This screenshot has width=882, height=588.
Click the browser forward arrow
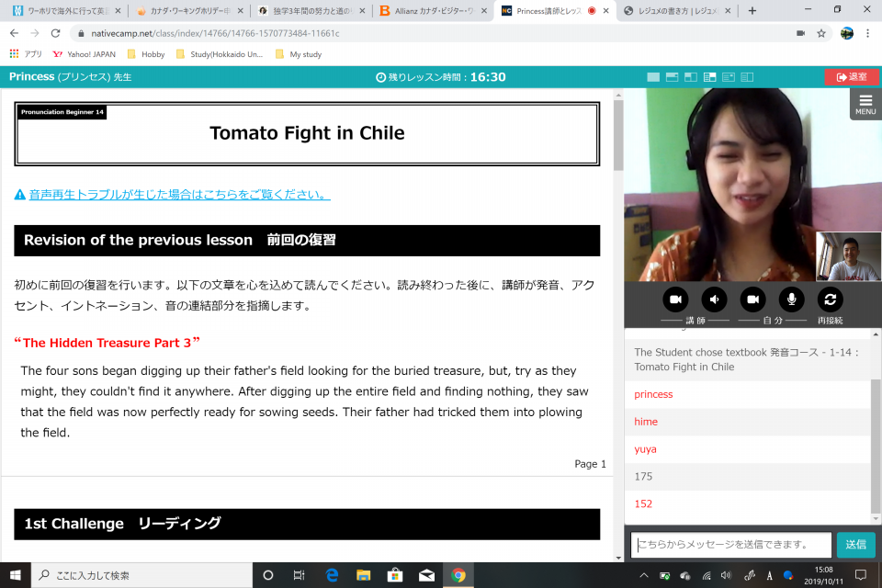point(35,33)
